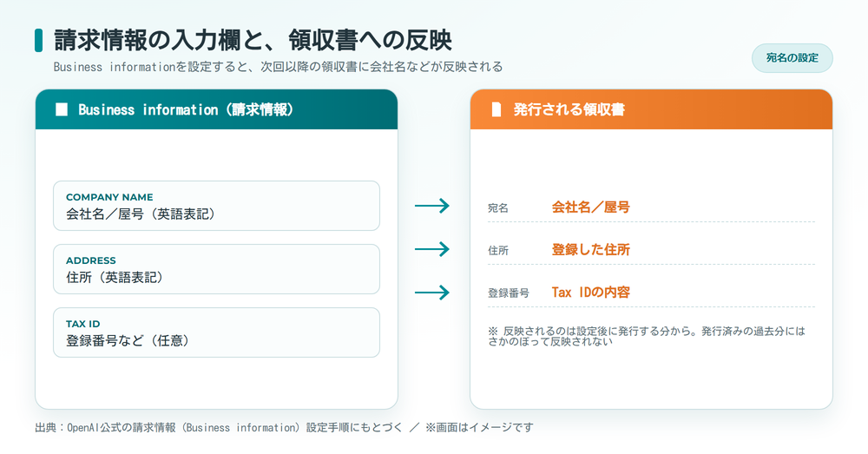Click the 住所 label in the receipt

[497, 251]
